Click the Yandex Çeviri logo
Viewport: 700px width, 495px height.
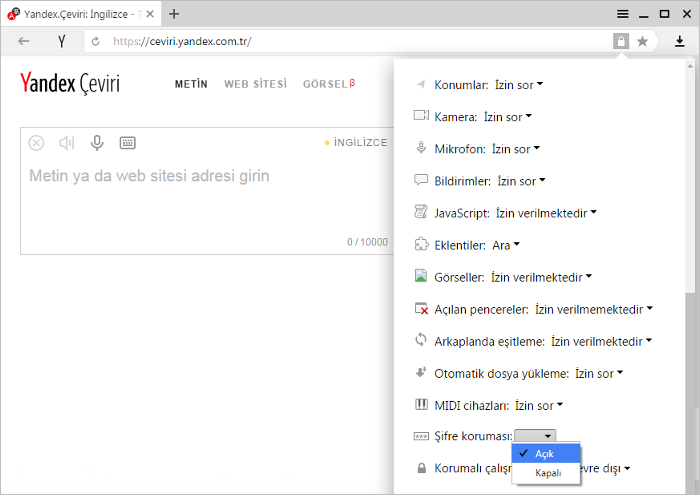(x=70, y=83)
